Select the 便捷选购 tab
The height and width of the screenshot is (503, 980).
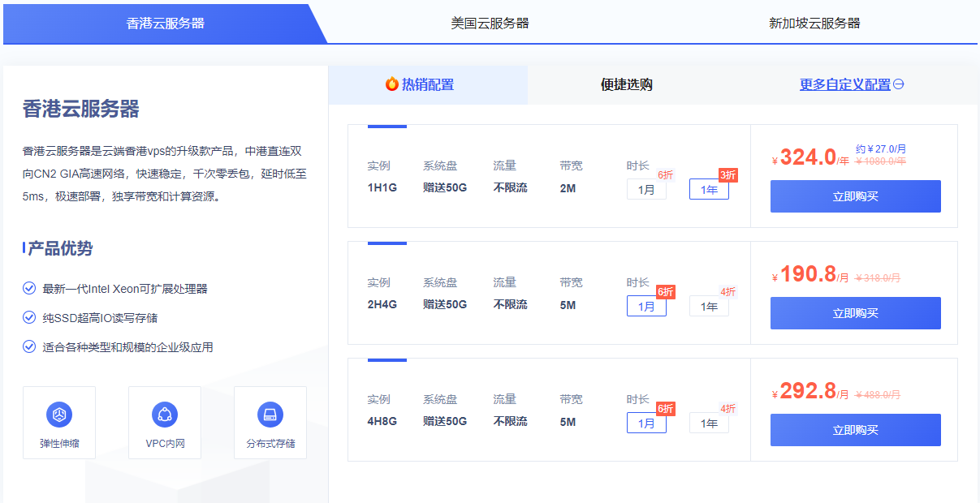(x=627, y=84)
